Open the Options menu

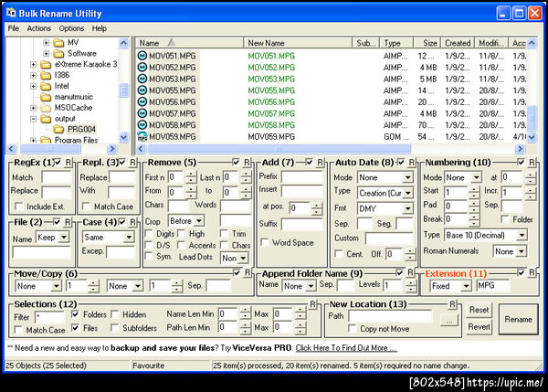pyautogui.click(x=71, y=28)
